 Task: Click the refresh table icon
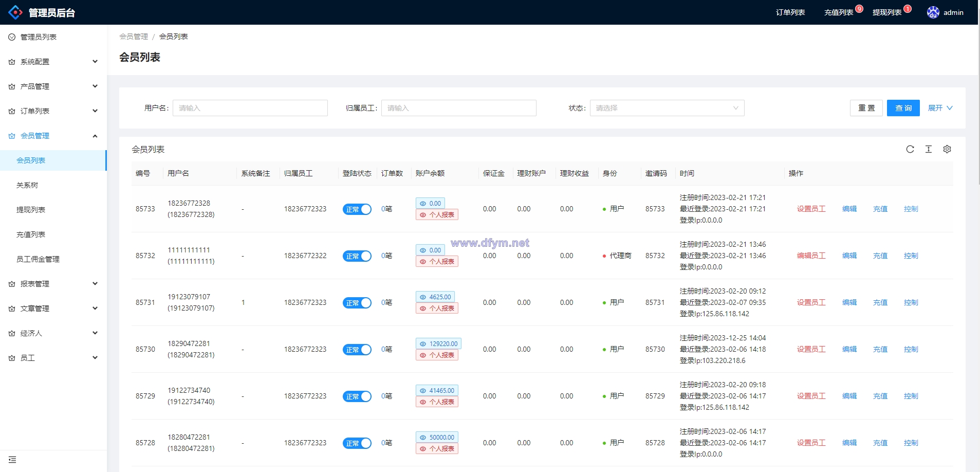[x=910, y=149]
